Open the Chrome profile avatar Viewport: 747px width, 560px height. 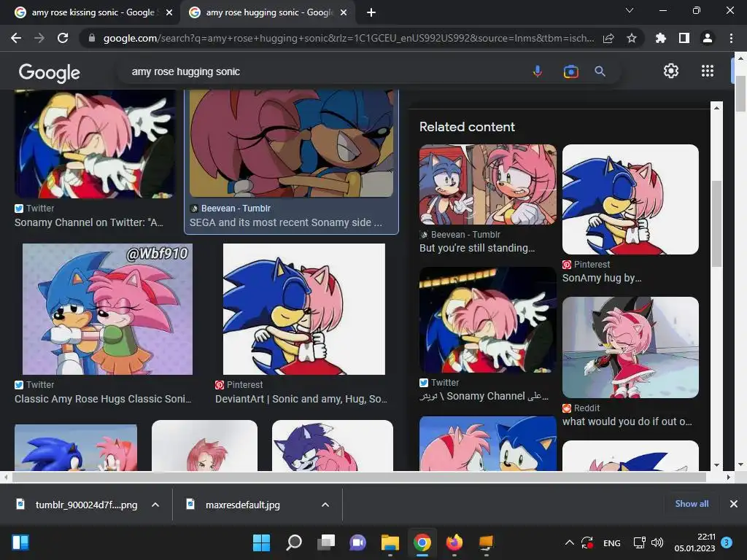(708, 38)
